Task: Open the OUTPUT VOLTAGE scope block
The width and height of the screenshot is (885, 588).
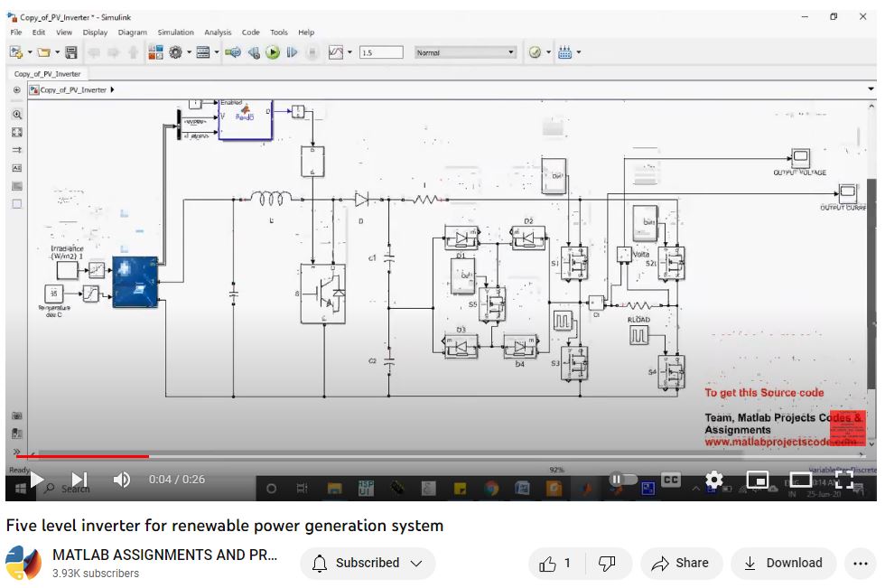Action: 800,157
